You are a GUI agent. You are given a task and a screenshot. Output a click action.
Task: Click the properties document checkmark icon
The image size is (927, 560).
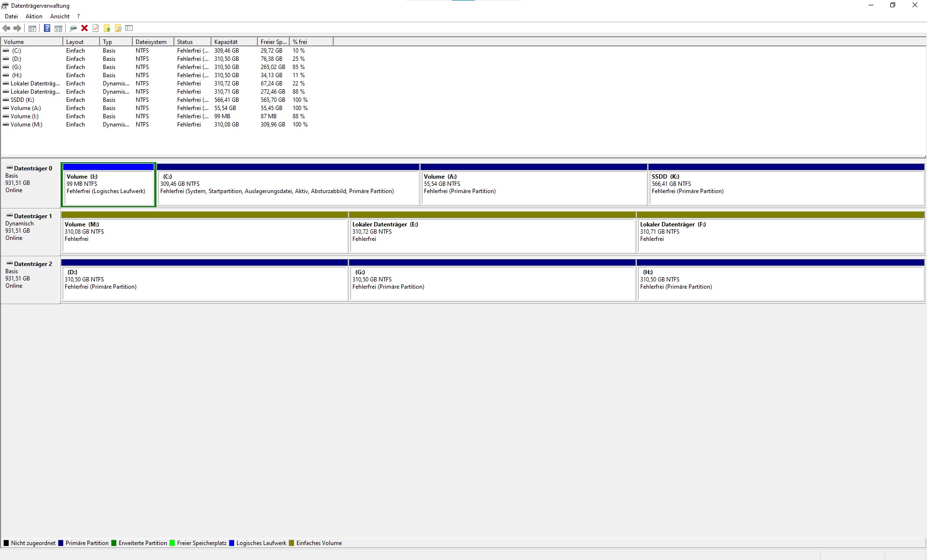tap(96, 28)
